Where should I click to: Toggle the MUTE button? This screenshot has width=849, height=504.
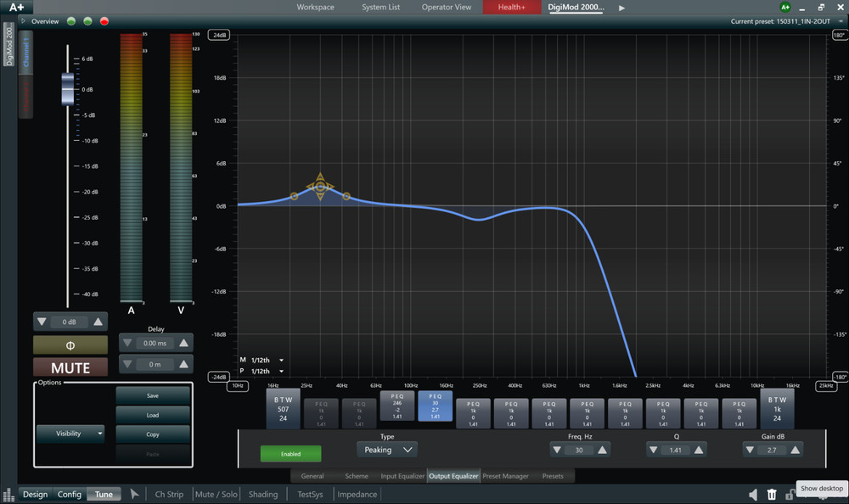(70, 368)
